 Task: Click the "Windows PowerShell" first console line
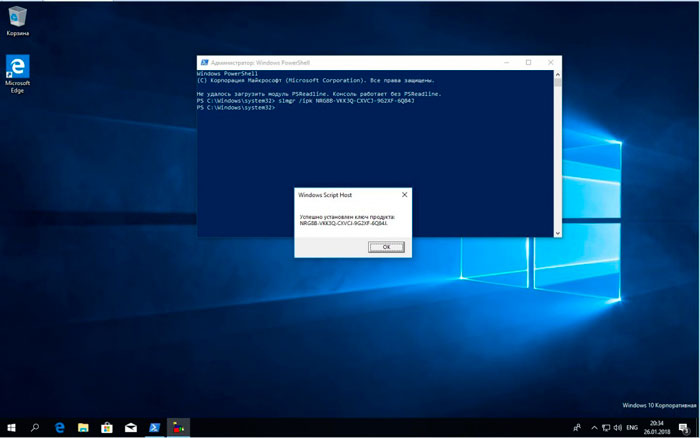click(227, 74)
